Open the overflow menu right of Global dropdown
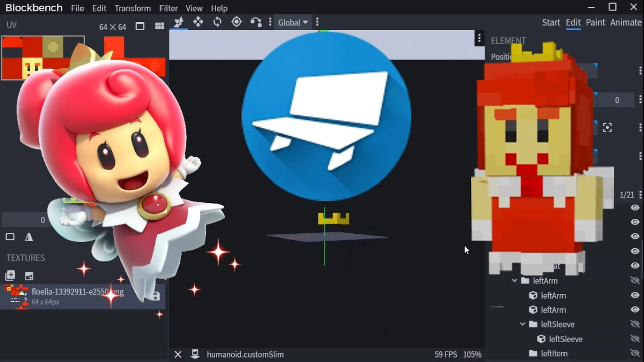Image resolution: width=644 pixels, height=362 pixels. coord(317,22)
